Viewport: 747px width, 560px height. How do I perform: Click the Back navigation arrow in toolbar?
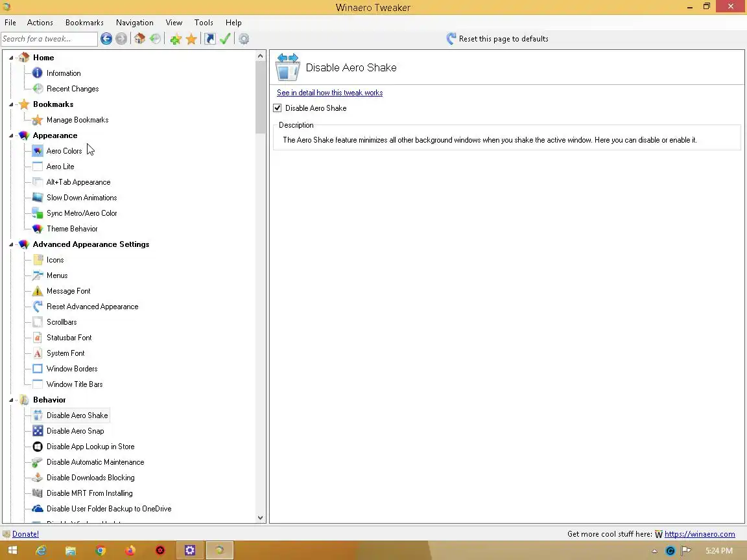[x=106, y=39]
